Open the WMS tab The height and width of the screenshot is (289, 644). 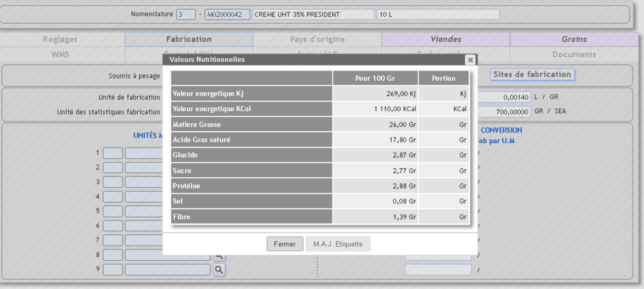(60, 55)
